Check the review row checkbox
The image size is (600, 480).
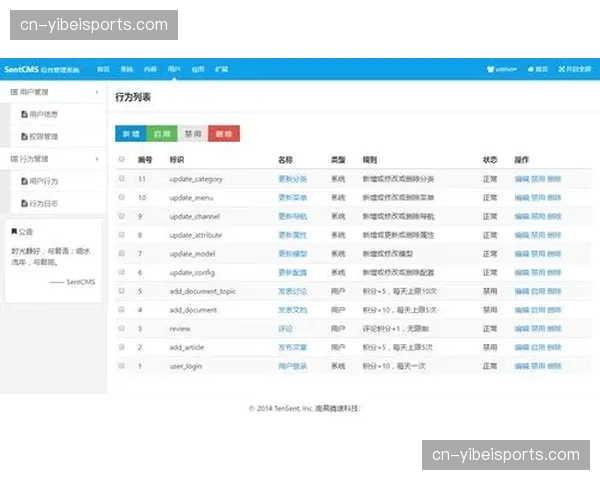click(122, 328)
